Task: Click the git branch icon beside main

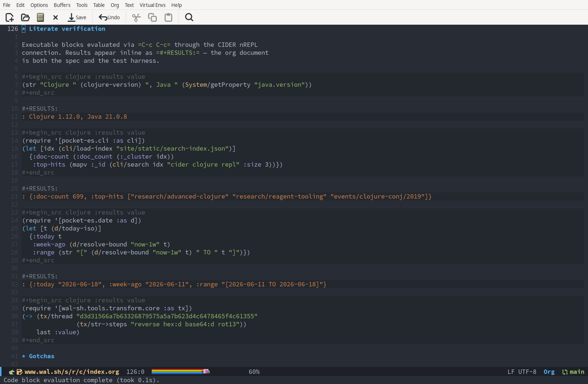Action: click(x=565, y=372)
